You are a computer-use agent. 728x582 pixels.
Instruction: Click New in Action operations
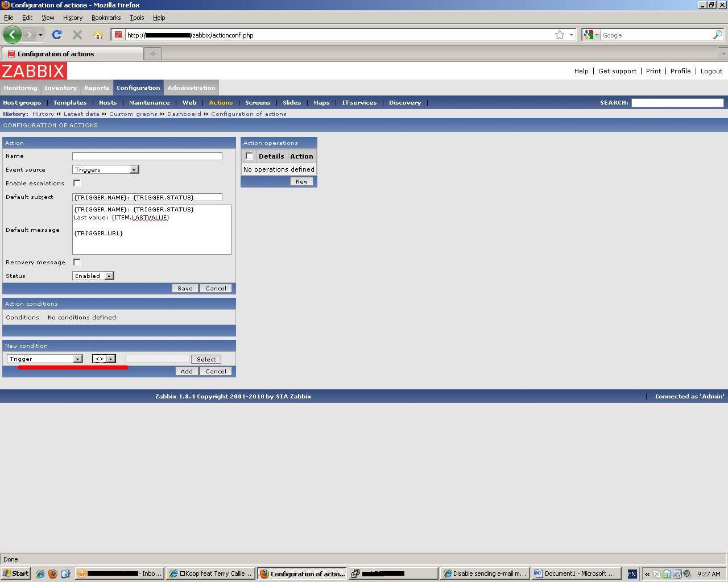301,181
